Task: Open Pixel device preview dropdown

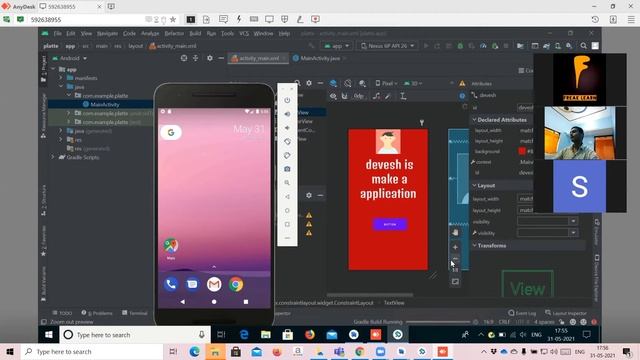Action: pyautogui.click(x=387, y=83)
